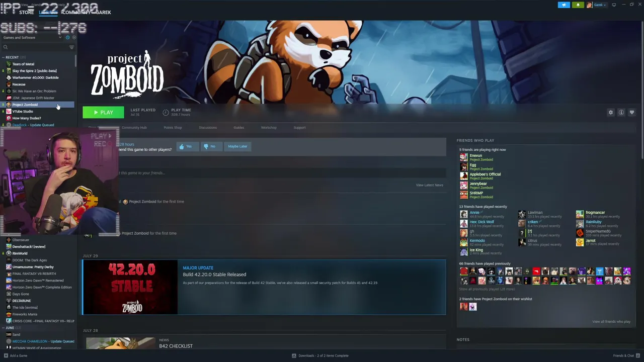
Task: Show game info with the info icon
Action: point(621,113)
